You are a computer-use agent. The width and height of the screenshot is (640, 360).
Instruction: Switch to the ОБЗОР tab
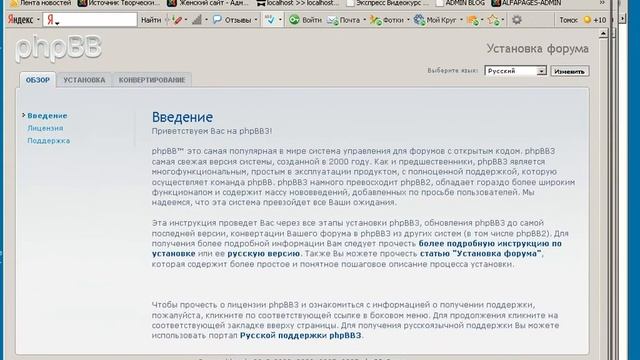pyautogui.click(x=38, y=80)
